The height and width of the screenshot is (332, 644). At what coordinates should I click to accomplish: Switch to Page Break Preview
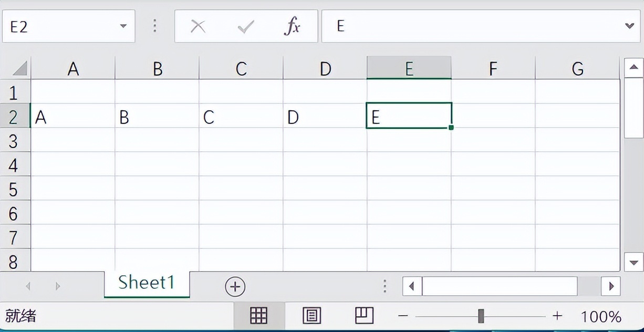pos(364,316)
